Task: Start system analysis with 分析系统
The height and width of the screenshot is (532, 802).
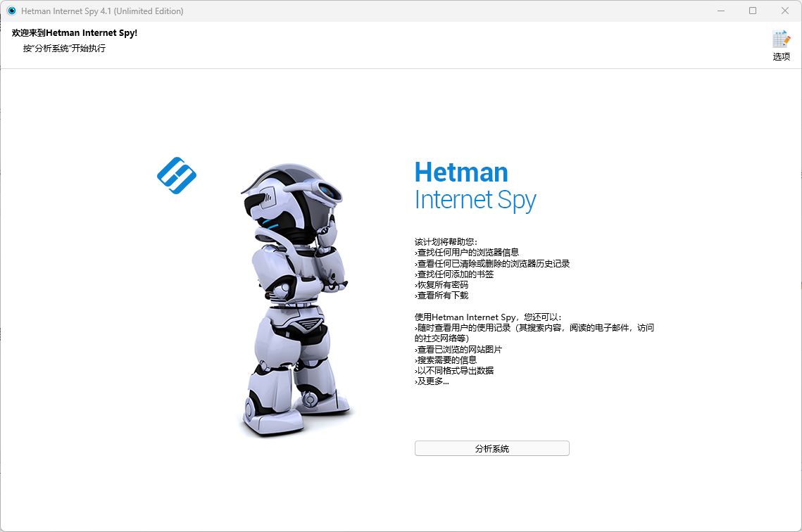Action: [491, 448]
